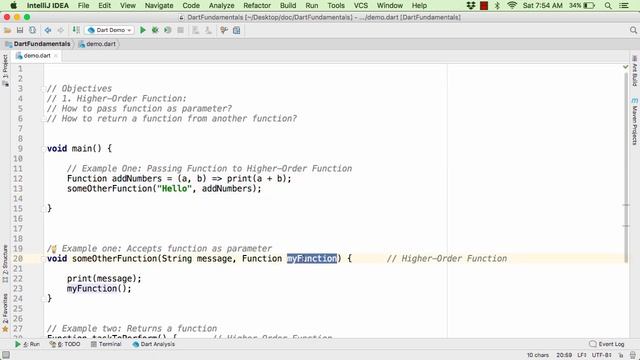The height and width of the screenshot is (360, 640).
Task: Open the LF line separator selector
Action: [582, 355]
